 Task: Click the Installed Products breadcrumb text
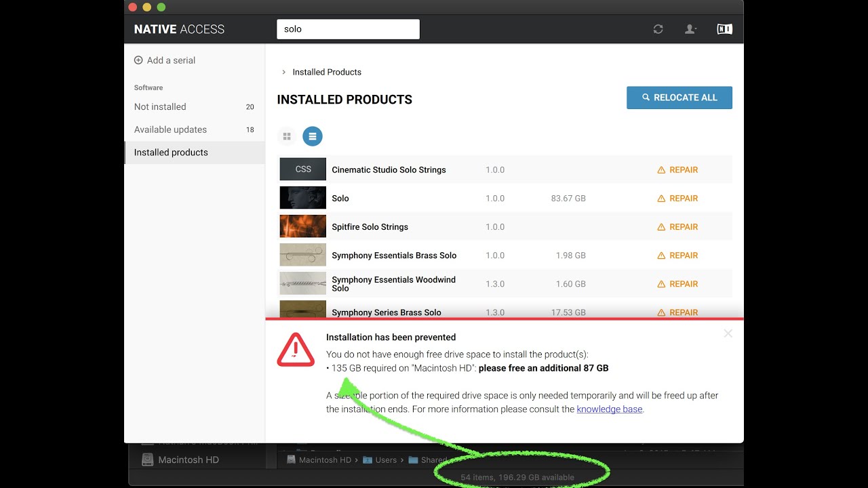[x=327, y=72]
